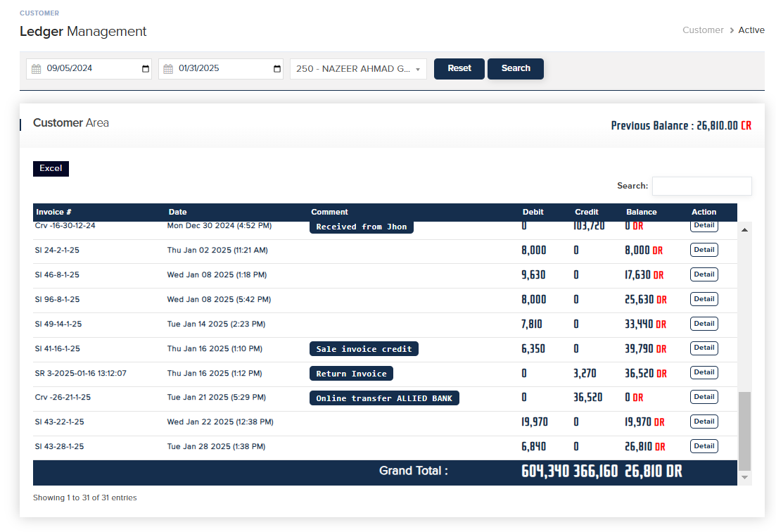Click Grand Total debit 604,340
The image size is (776, 532).
click(545, 471)
